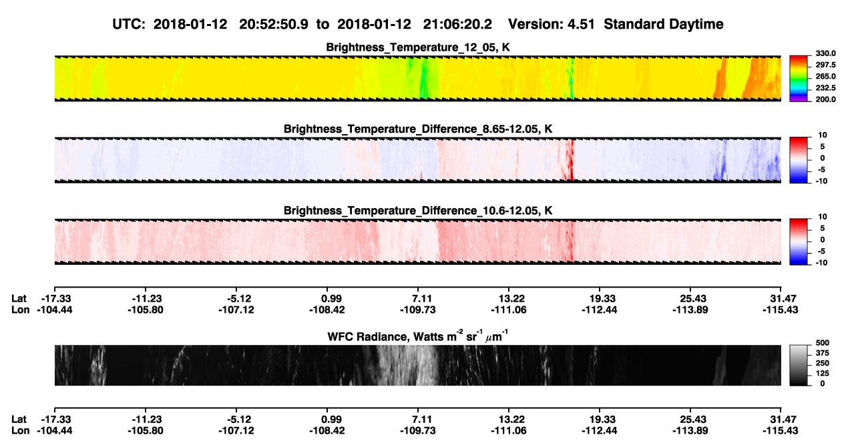
Task: Select the grayscale WFC Radiance colorbar
Action: tap(799, 365)
